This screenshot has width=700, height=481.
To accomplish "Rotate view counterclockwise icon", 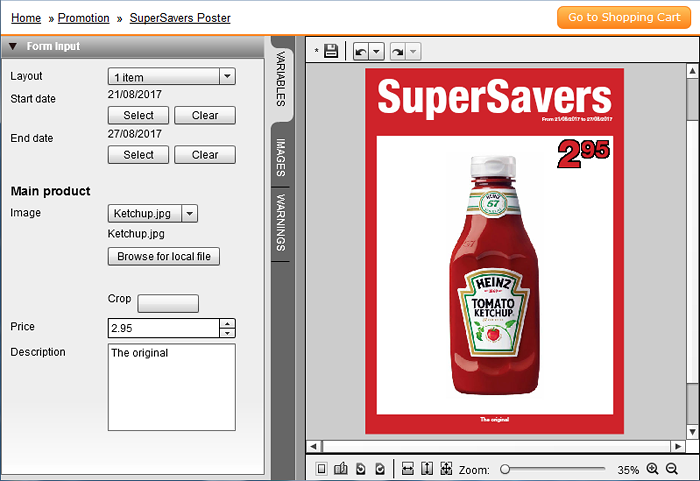I will click(360, 469).
